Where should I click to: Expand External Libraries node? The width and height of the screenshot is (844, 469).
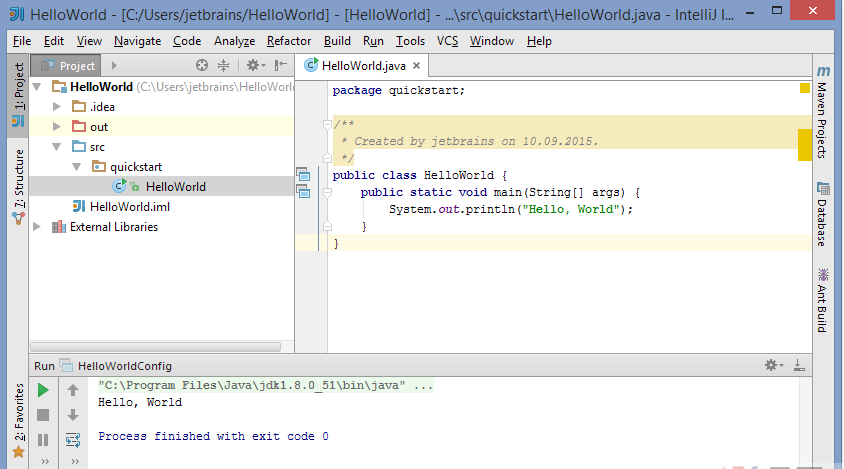click(x=37, y=227)
